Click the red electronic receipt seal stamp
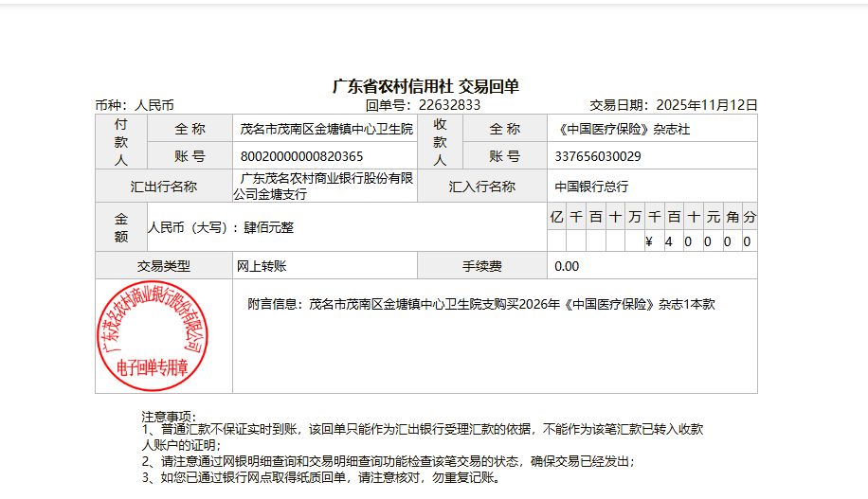 [154, 333]
